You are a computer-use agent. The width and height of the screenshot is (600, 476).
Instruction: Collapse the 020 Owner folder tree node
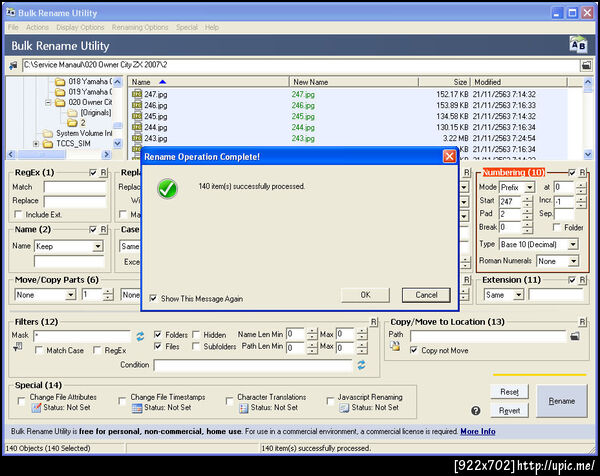click(48, 103)
